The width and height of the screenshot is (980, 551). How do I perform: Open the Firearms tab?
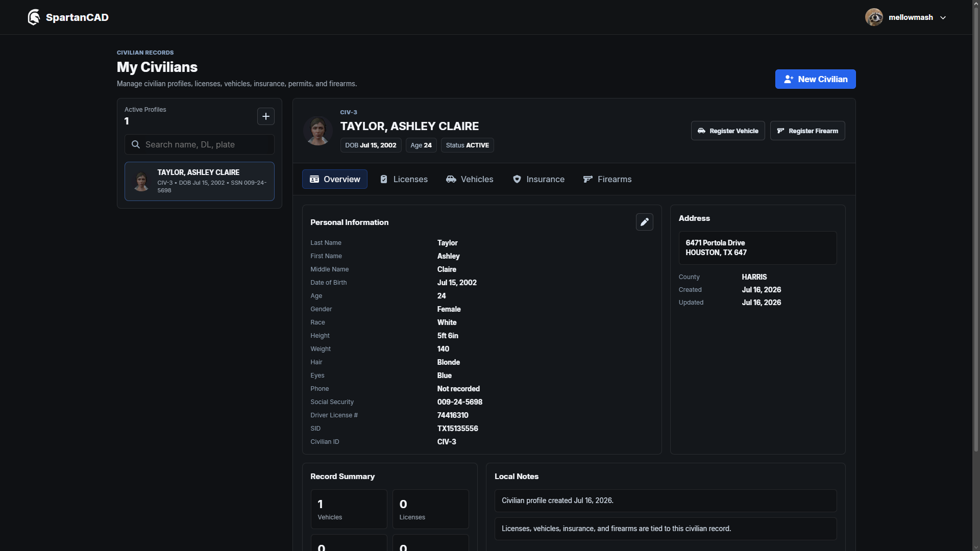(x=607, y=179)
